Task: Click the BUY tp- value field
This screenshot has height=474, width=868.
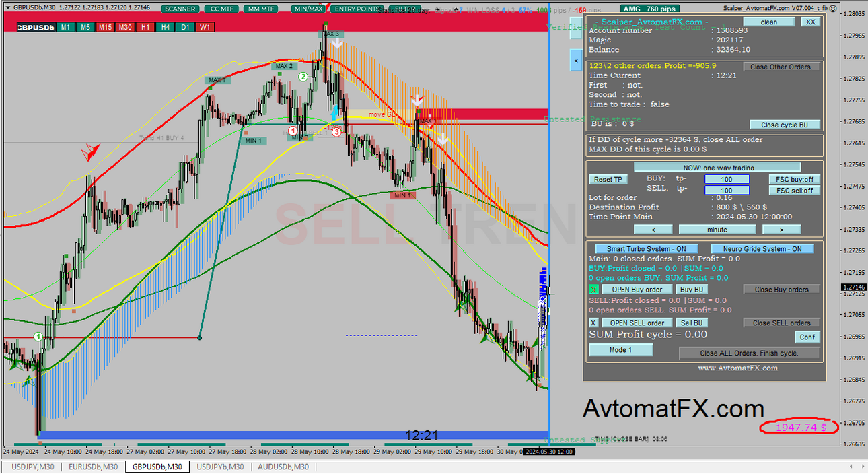Action: pyautogui.click(x=727, y=179)
